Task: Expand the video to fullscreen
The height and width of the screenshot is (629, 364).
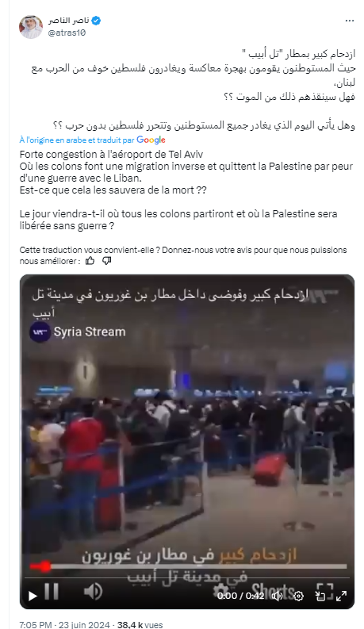Action: coord(341,596)
